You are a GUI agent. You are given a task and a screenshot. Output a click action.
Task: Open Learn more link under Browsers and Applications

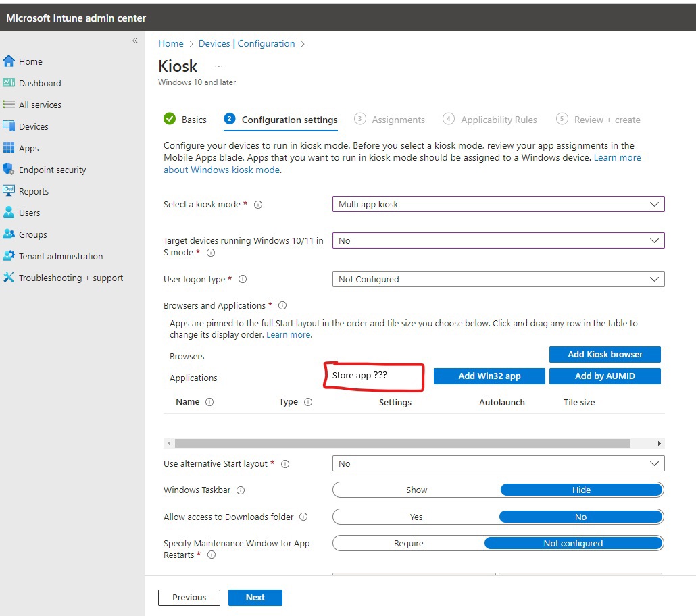pyautogui.click(x=288, y=334)
